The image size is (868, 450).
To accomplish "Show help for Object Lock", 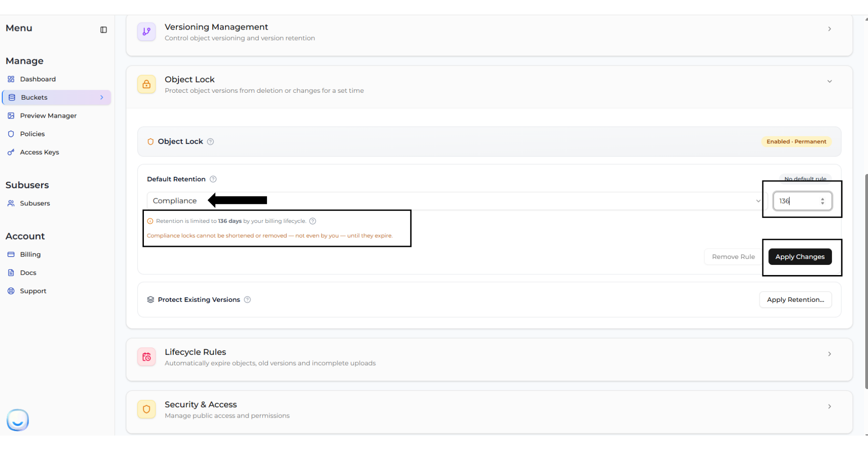I will click(x=210, y=142).
